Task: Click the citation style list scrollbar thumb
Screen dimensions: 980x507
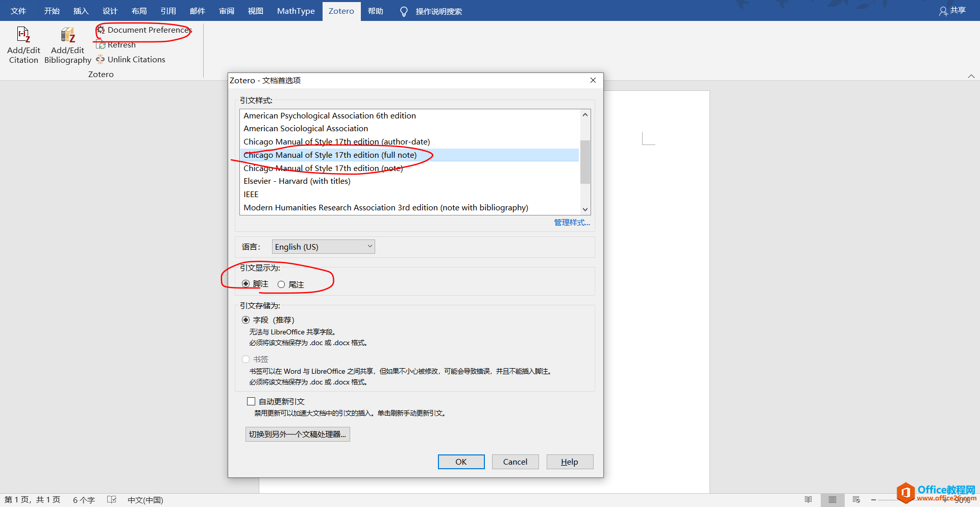Action: click(x=585, y=162)
